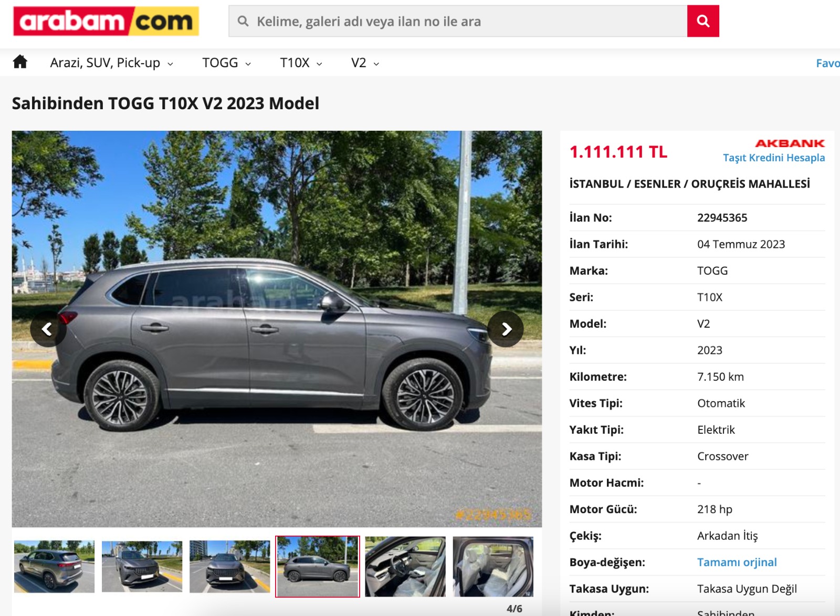Open the V2 model dropdown
The height and width of the screenshot is (616, 840).
coord(365,63)
